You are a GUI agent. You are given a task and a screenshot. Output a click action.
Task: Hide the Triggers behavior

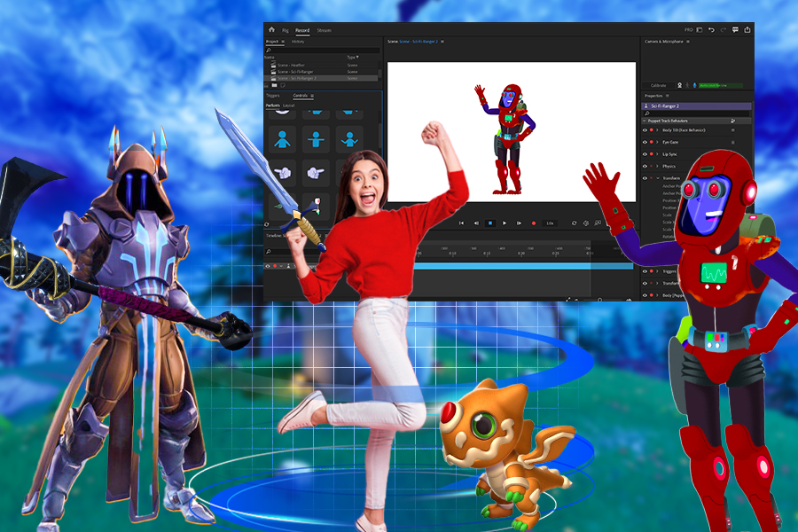pos(645,271)
